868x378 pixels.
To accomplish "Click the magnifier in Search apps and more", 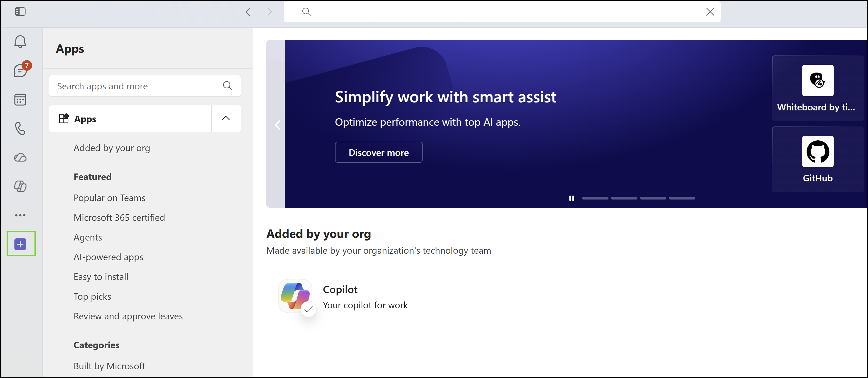I will point(227,86).
